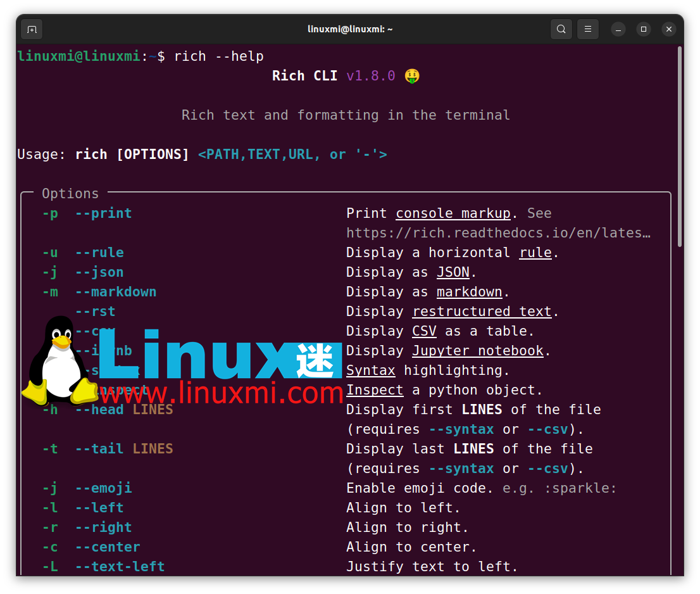Click the 'Display last LINES of the file' text
The width and height of the screenshot is (700, 594).
click(x=470, y=449)
